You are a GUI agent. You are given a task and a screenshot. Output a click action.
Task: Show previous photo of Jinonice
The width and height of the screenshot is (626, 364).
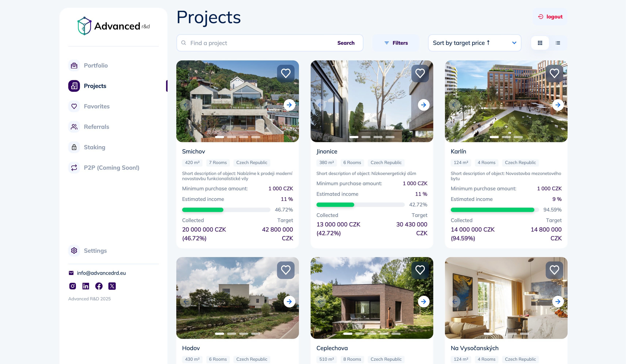tap(320, 105)
